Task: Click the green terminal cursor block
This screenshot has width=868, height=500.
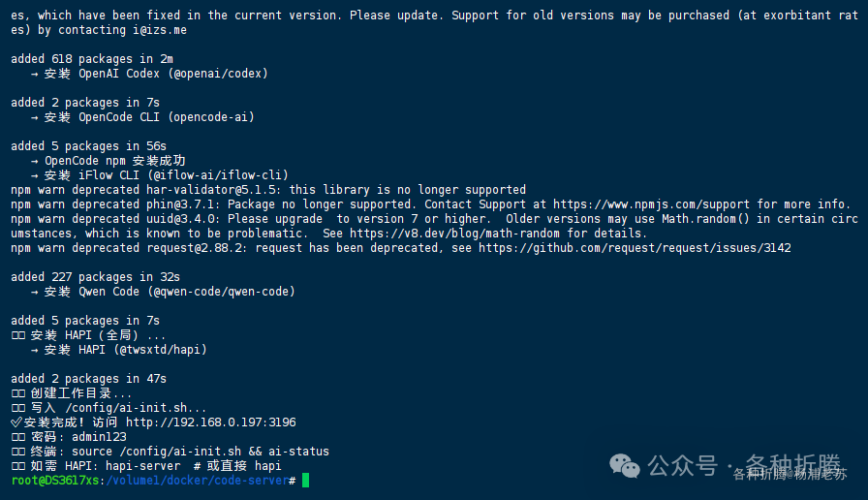Action: pyautogui.click(x=305, y=481)
